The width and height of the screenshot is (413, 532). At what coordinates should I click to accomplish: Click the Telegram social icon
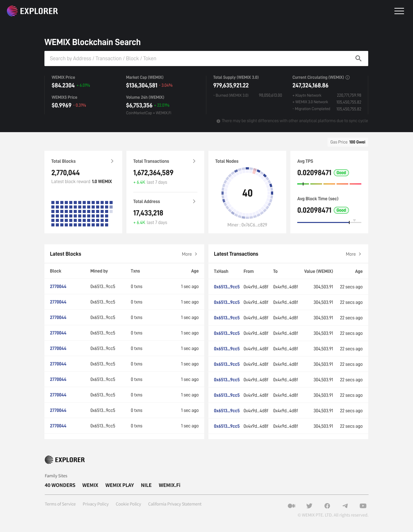345,506
